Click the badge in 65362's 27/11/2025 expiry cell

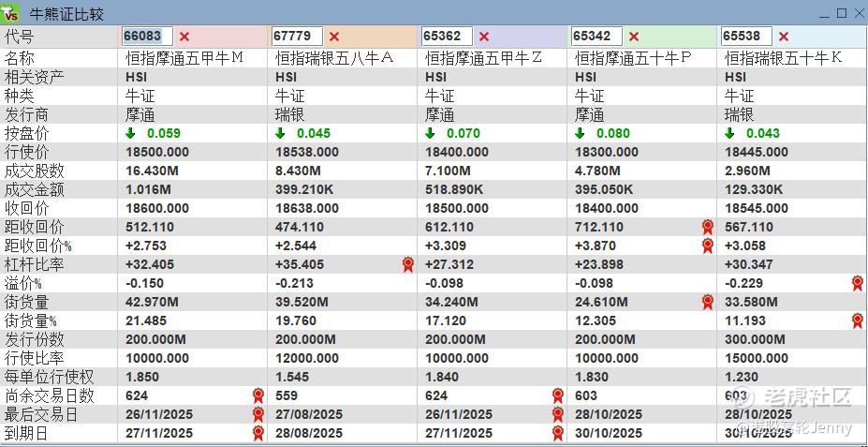(x=557, y=433)
